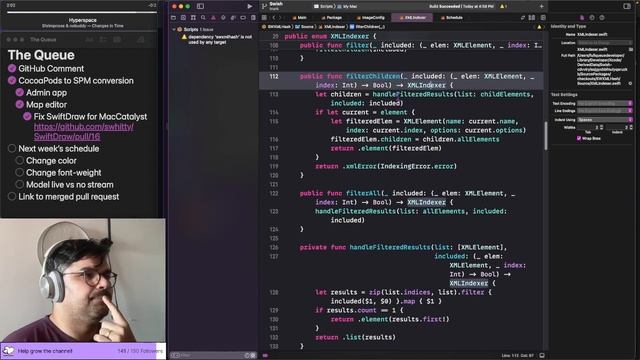The image size is (640, 360).
Task: Toggle the Xcode navigator sidebar button
Action: point(200,6)
